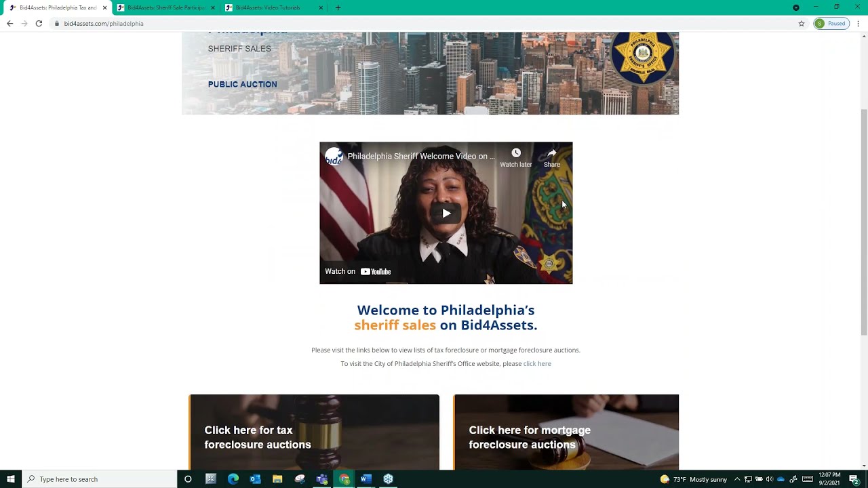
Task: Switch to Sheriff Sale Participation tab
Action: (167, 7)
